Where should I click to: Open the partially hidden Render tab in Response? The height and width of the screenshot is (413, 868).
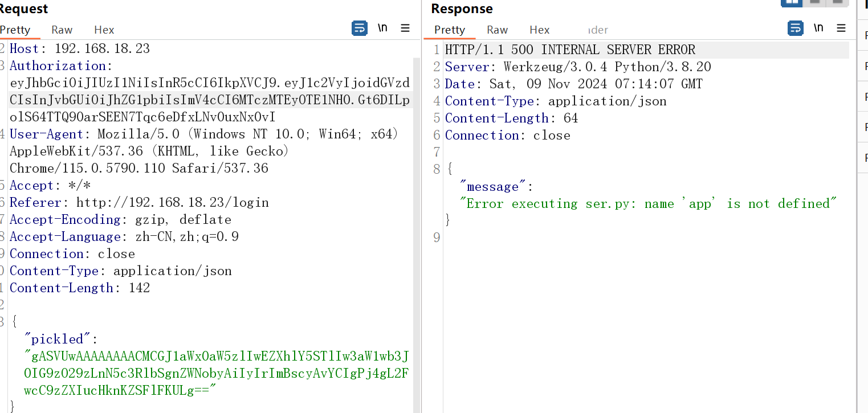tap(598, 30)
